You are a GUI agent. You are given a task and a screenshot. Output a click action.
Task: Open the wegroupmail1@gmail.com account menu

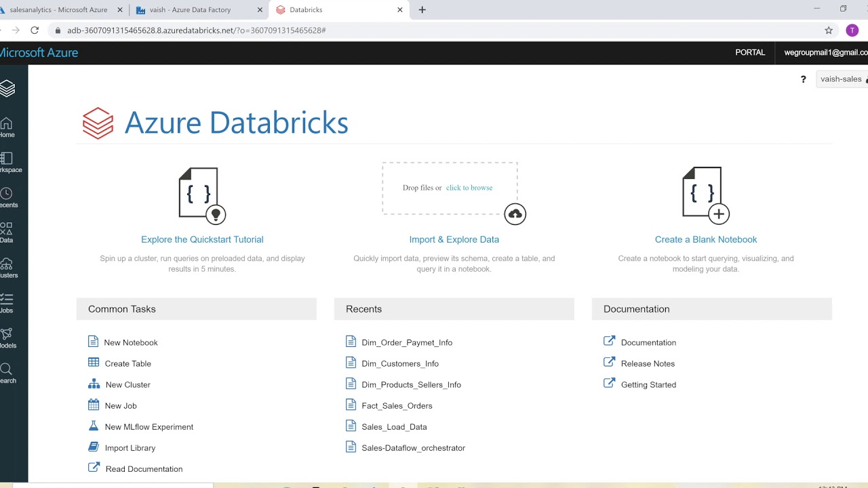click(x=825, y=52)
